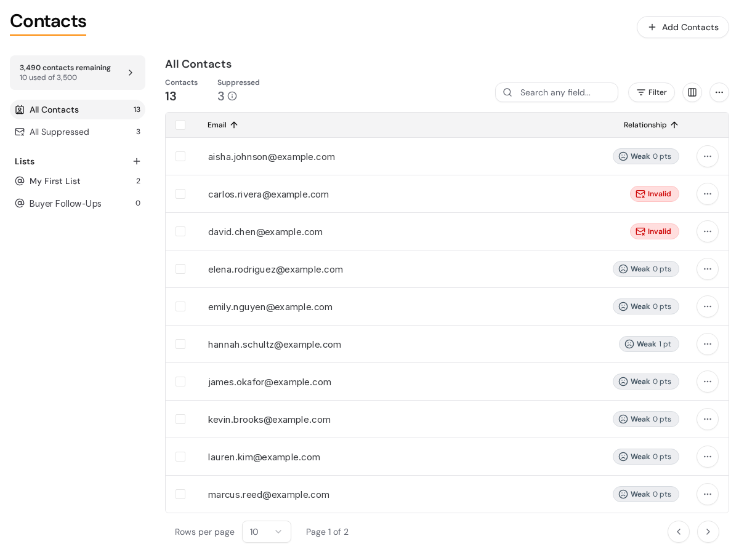Open the table-level more options menu
Viewport: 739px width, 560px height.
(x=719, y=92)
